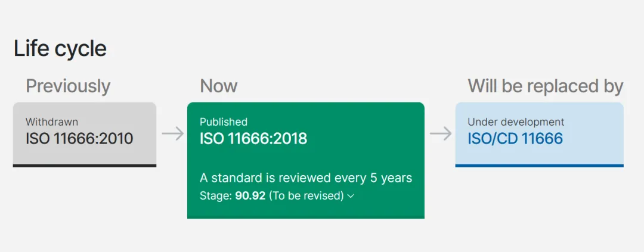The height and width of the screenshot is (252, 644).
Task: Click the 'Published' status label
Action: click(x=224, y=122)
